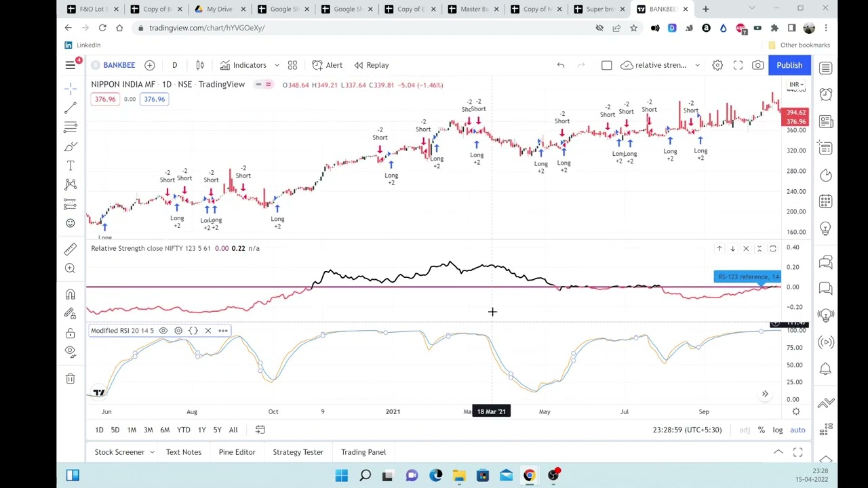Open INR currency dropdown

(x=795, y=85)
